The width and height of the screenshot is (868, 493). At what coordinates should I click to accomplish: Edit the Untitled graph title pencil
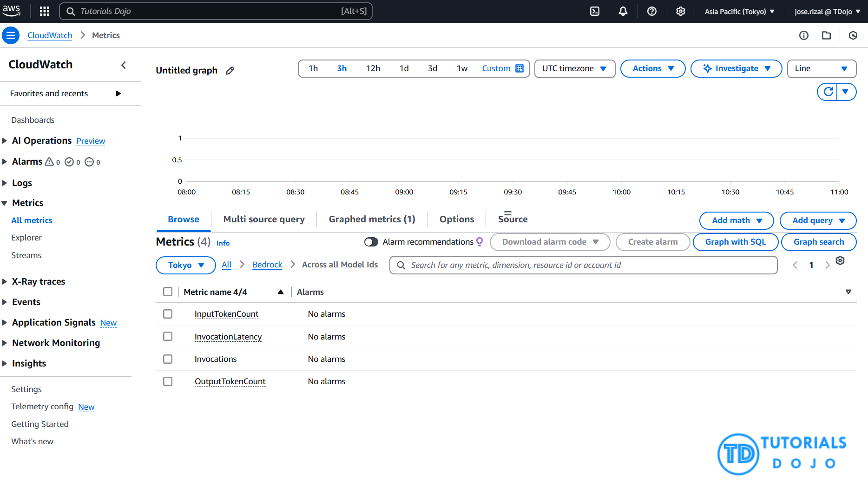tap(230, 71)
